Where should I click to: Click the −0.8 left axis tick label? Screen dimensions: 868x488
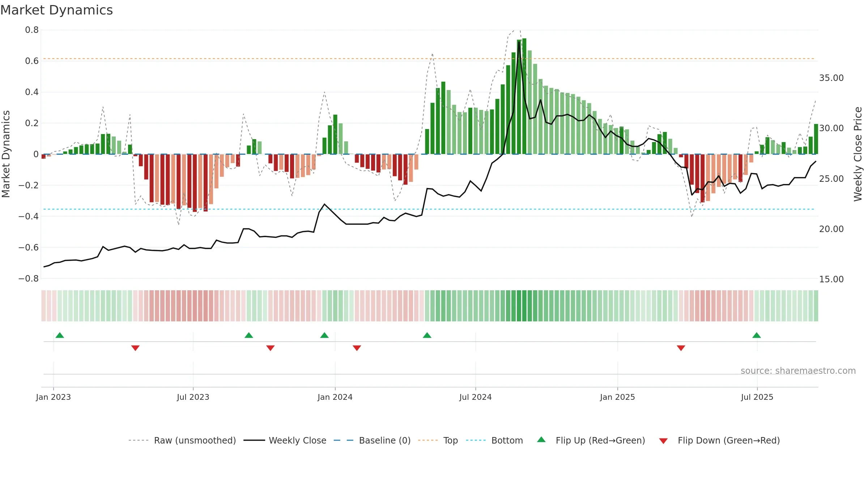point(29,279)
